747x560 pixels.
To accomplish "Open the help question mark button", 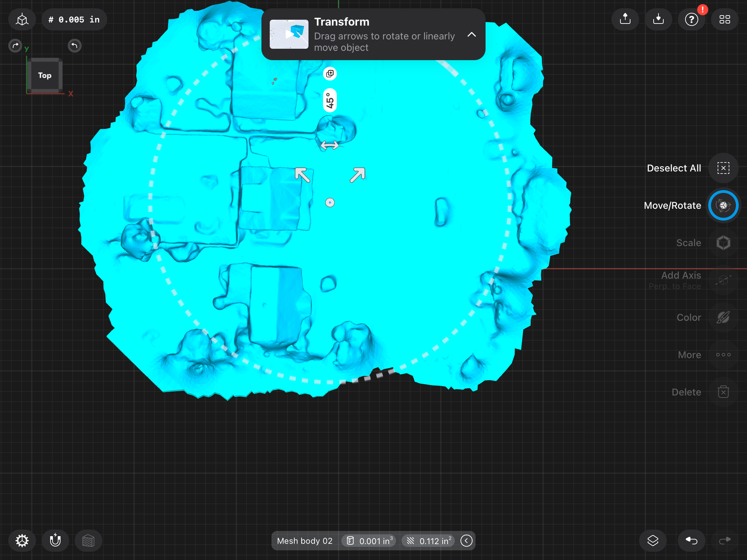I will [691, 19].
